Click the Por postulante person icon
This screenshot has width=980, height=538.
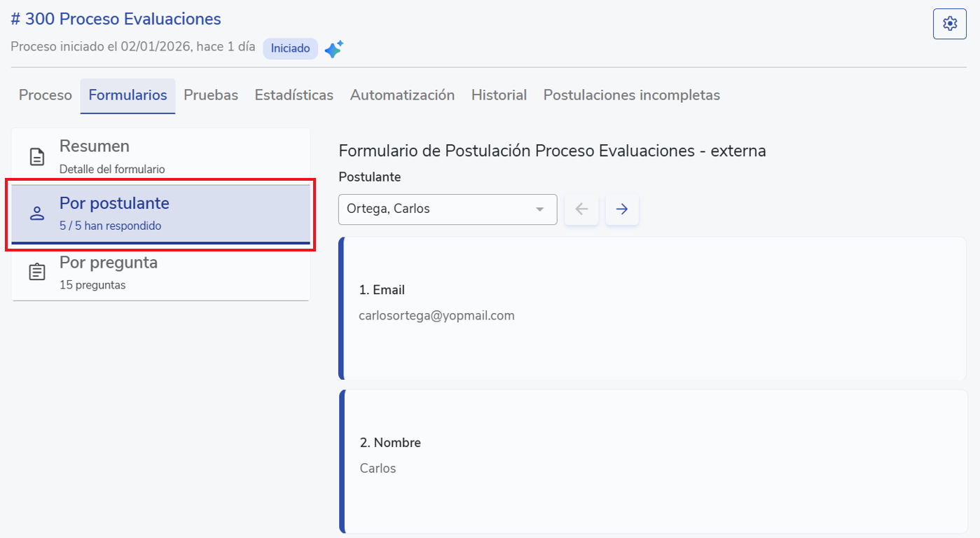click(x=37, y=214)
